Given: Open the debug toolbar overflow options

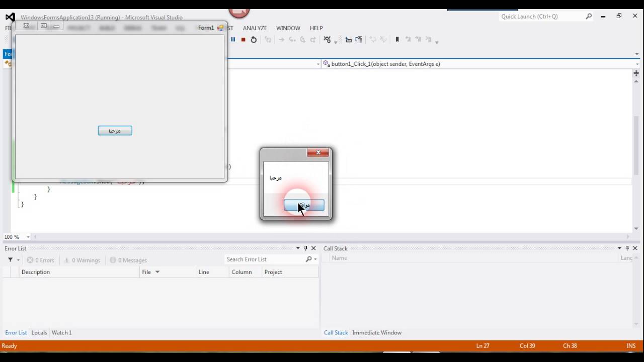Looking at the screenshot, I should pyautogui.click(x=336, y=41).
